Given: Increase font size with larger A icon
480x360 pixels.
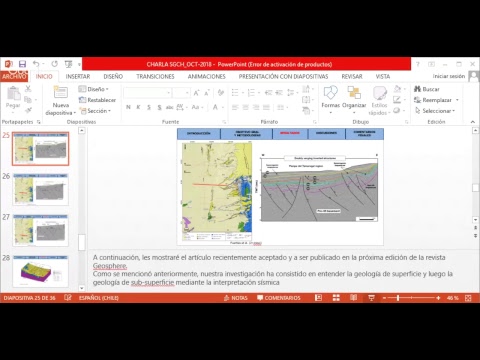Looking at the screenshot, I should [x=196, y=93].
